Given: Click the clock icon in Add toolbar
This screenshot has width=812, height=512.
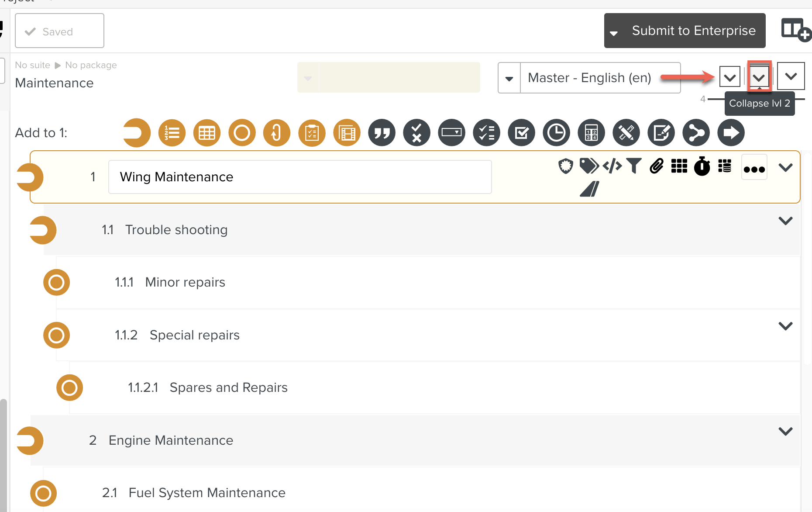Looking at the screenshot, I should (x=556, y=133).
